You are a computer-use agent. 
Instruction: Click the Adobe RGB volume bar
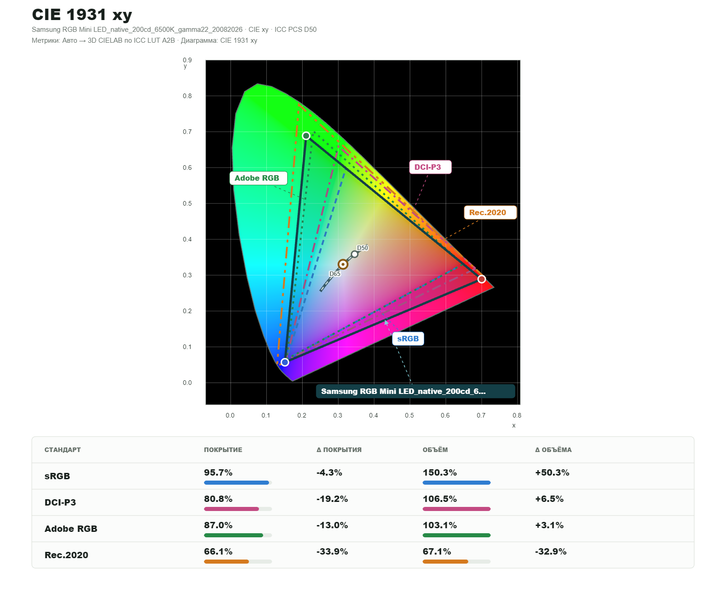point(457,535)
